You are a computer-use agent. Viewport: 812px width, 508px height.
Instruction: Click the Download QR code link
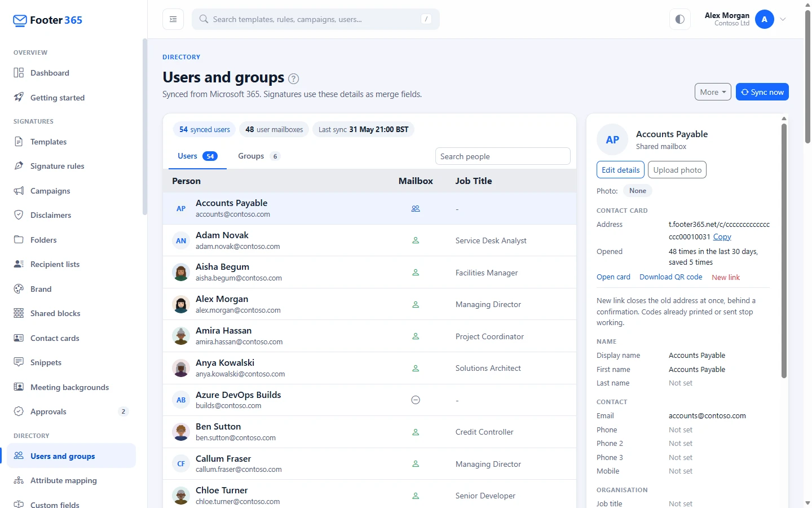[671, 277]
